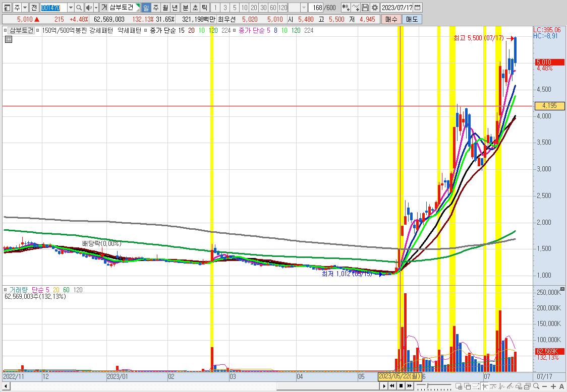Expand dropdown beside the speaker icon
The height and width of the screenshot is (392, 567).
tap(96, 8)
